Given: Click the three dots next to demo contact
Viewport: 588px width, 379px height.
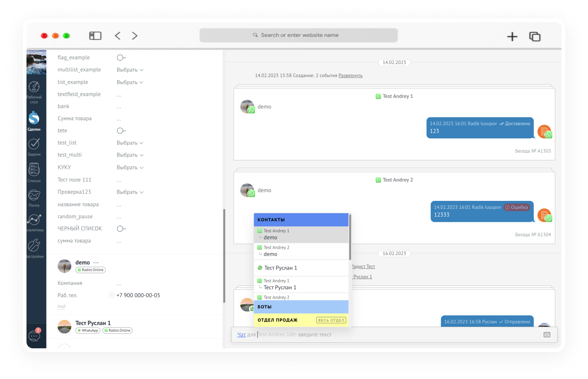Looking at the screenshot, I should (96, 263).
